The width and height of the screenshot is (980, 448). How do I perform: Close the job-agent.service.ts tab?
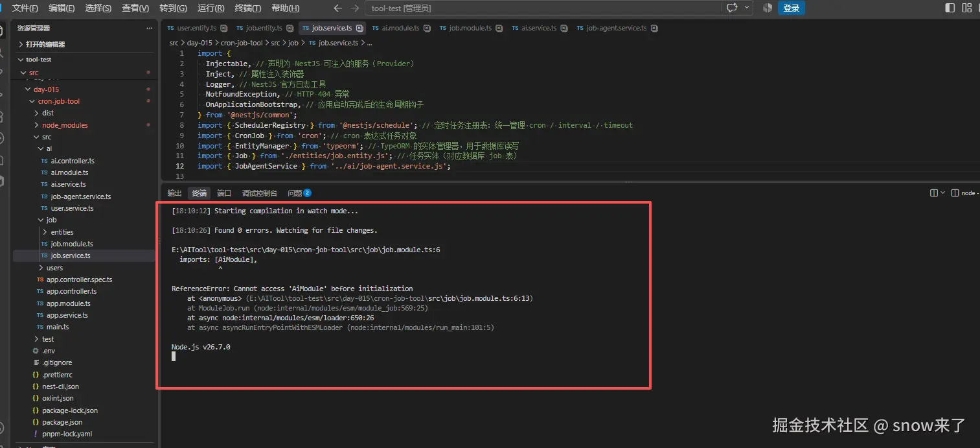(x=654, y=29)
